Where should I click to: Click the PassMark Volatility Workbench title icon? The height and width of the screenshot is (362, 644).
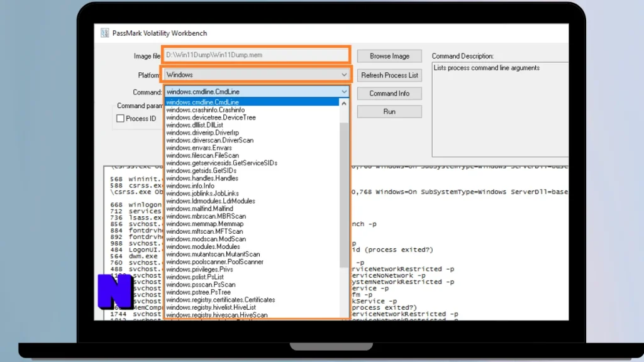click(105, 33)
